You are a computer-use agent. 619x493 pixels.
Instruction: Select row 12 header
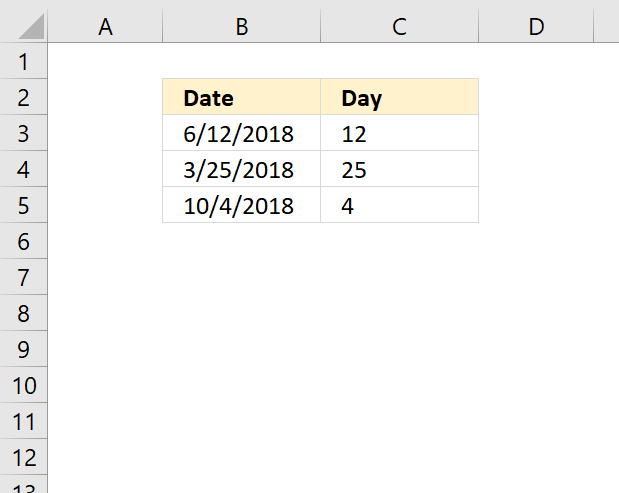[23, 457]
